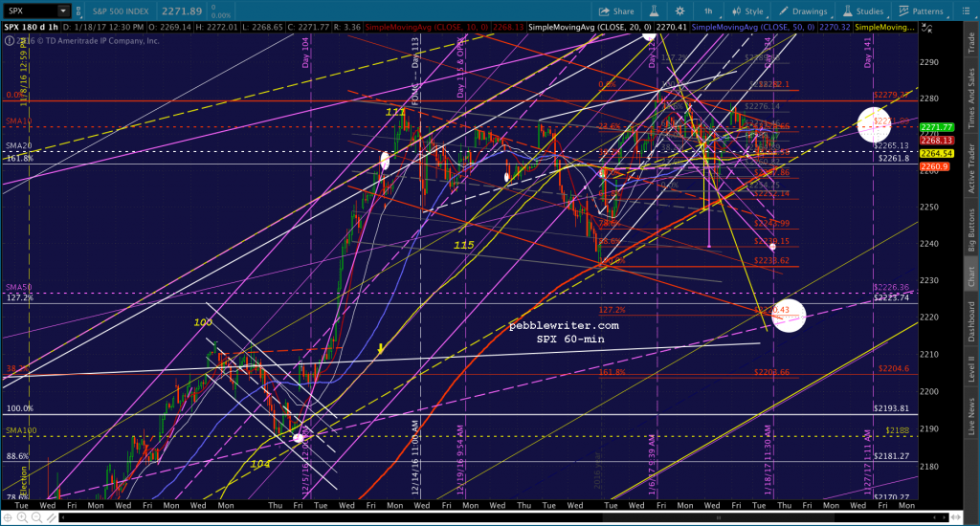Screen dimensions: 980x526
Task: Open the Studies menu
Action: click(x=863, y=11)
